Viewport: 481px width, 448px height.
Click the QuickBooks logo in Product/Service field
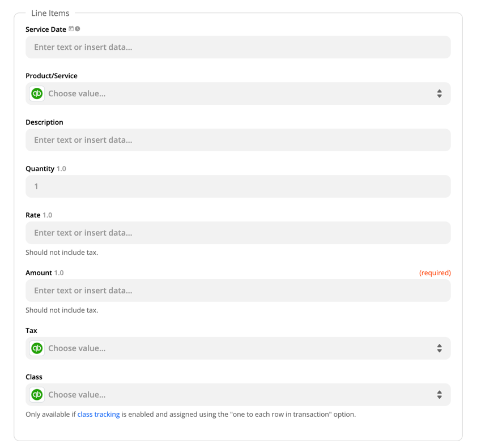(x=36, y=93)
